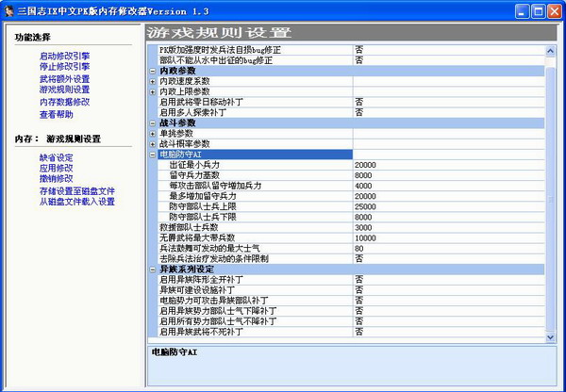Open the 武将额外设置 page

[64, 79]
